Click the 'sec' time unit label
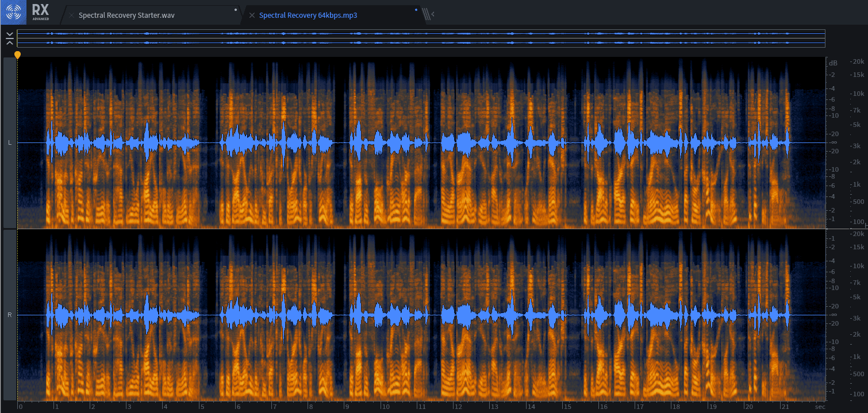The image size is (868, 413). [820, 407]
